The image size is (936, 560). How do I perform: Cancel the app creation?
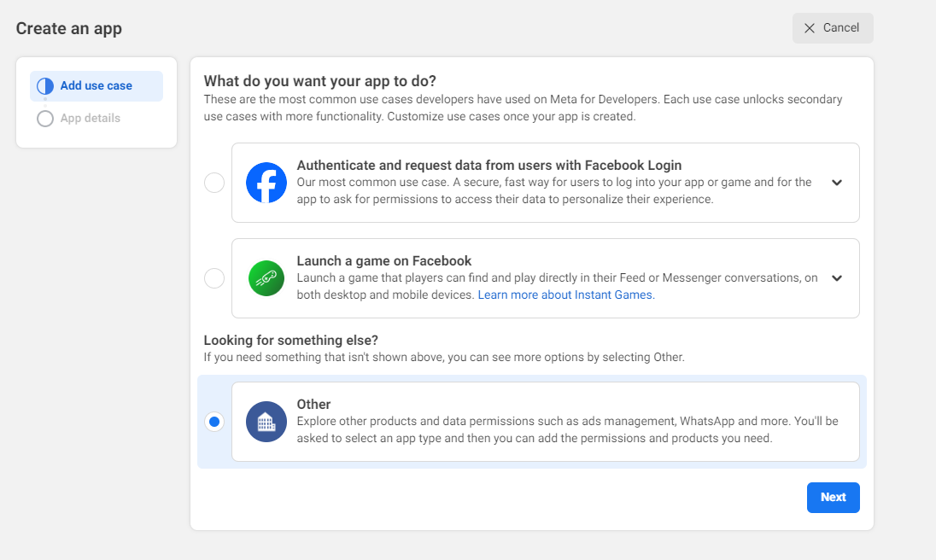(833, 28)
